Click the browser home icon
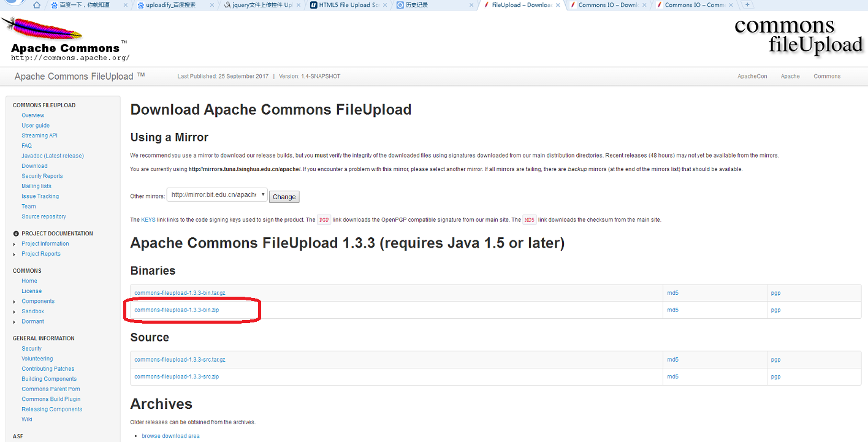Image resolution: width=868 pixels, height=442 pixels. [x=37, y=5]
